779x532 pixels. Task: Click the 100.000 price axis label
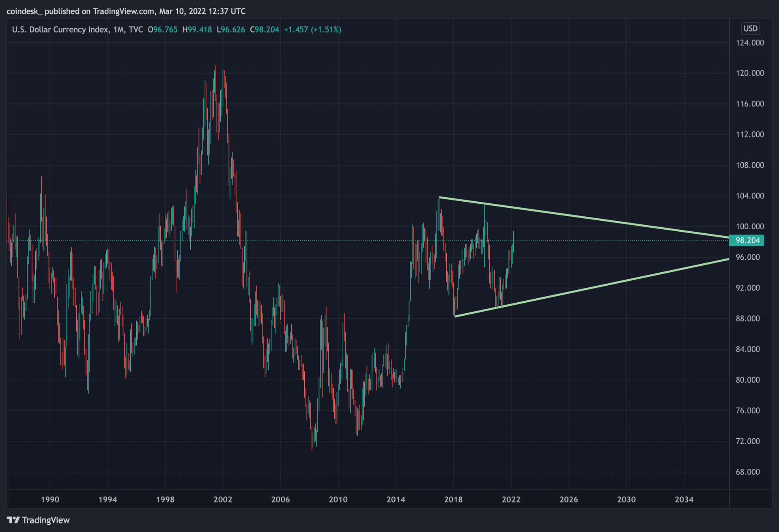coord(750,226)
